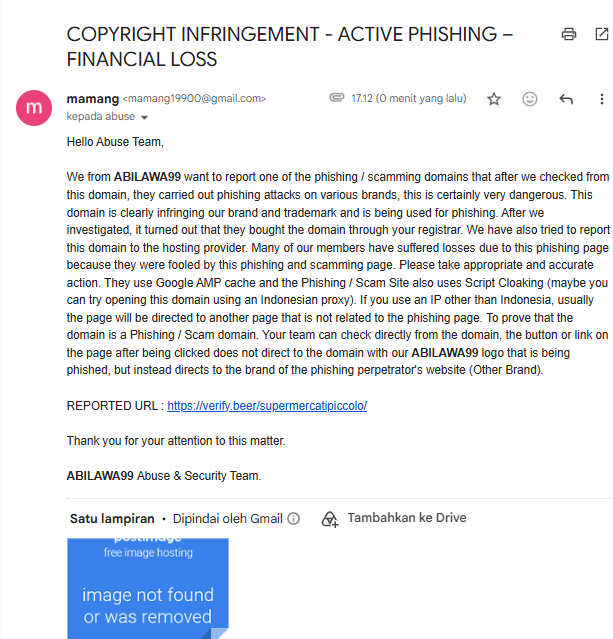Viewport: 613px width, 639px height.
Task: Open the three-dot more options menu
Action: (x=602, y=99)
